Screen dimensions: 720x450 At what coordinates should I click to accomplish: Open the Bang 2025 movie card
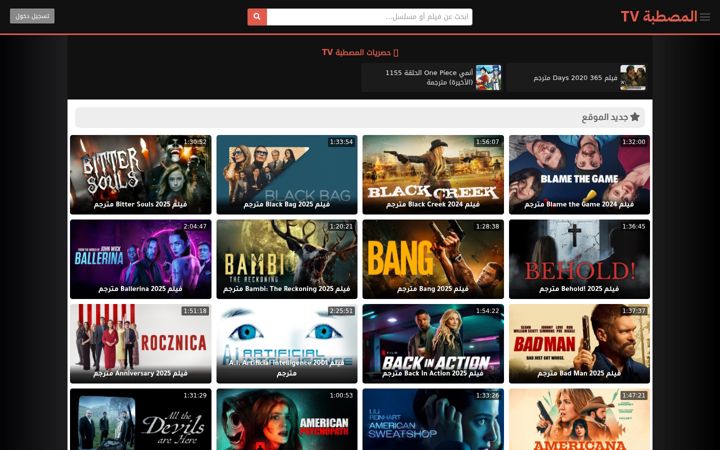(433, 259)
